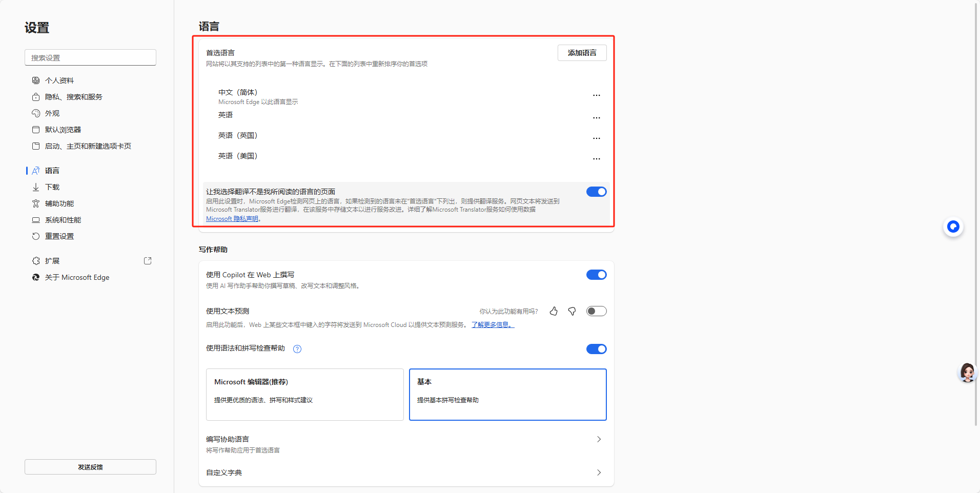Open the Microsoft 隐私声明 link
Image resolution: width=980 pixels, height=493 pixels.
point(232,218)
